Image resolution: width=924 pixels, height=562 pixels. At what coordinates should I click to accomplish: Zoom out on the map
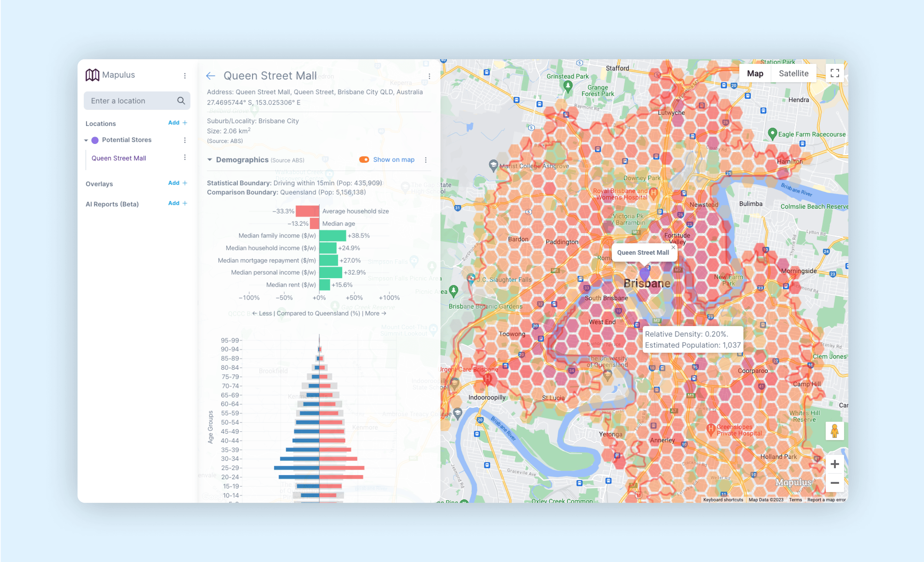pyautogui.click(x=835, y=483)
